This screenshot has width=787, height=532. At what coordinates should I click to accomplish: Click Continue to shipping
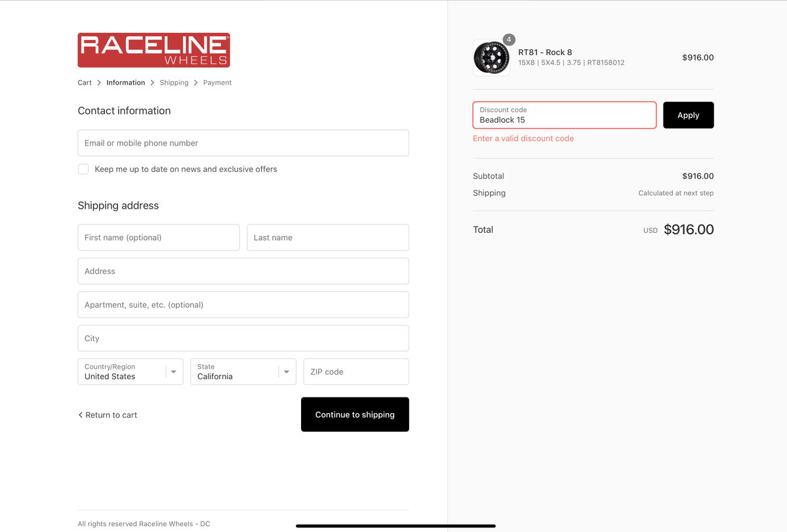point(355,415)
